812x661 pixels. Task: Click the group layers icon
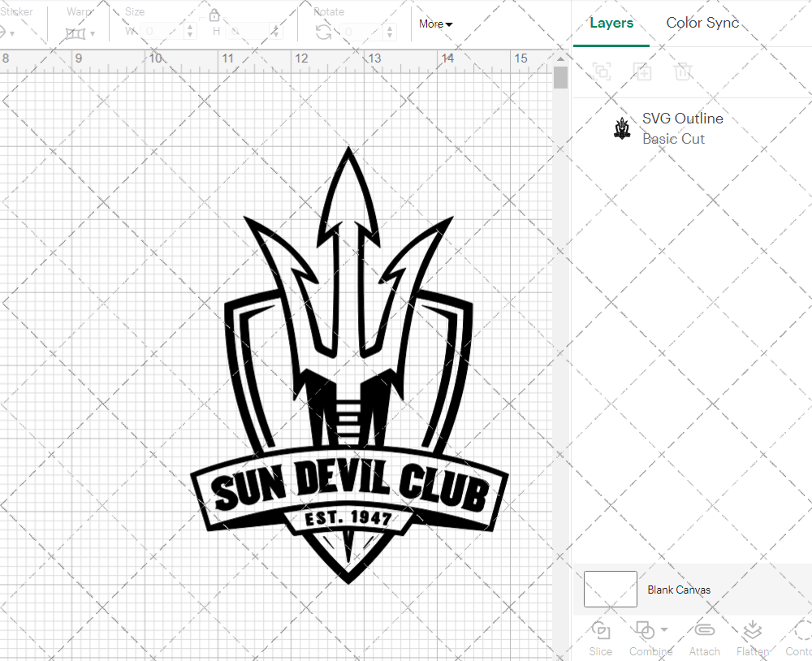[x=602, y=71]
